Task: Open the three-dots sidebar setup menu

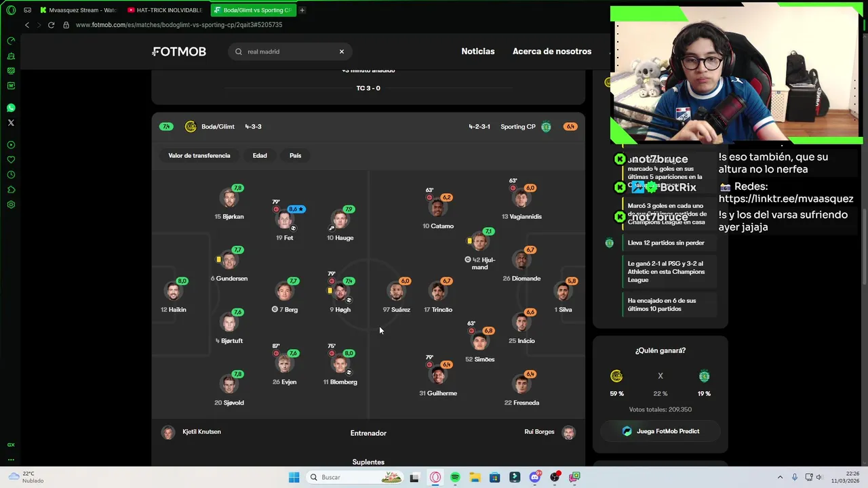Action: pyautogui.click(x=11, y=460)
